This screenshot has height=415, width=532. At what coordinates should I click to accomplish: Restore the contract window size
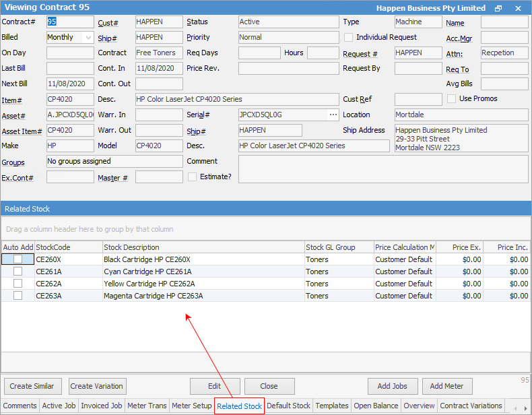[498, 8]
